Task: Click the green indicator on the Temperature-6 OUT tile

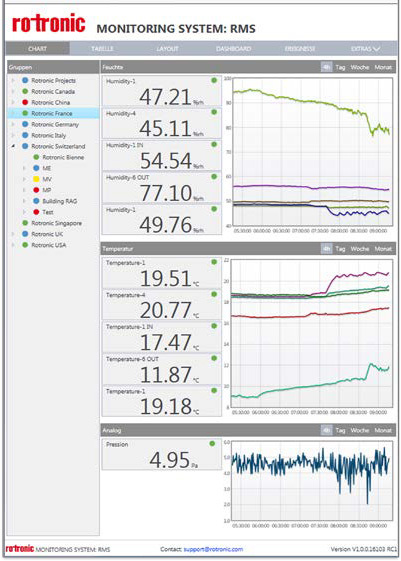Action: [214, 358]
